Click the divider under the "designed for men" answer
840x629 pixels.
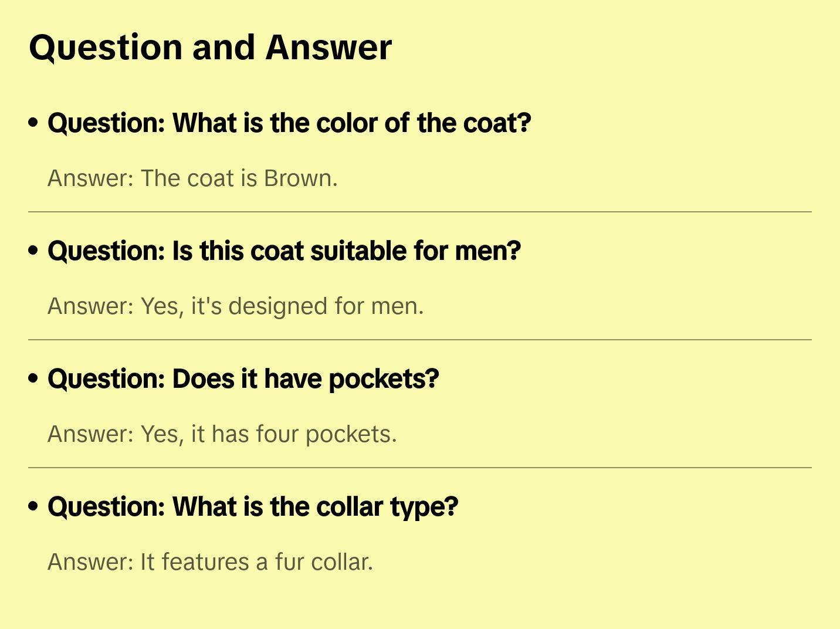point(420,340)
